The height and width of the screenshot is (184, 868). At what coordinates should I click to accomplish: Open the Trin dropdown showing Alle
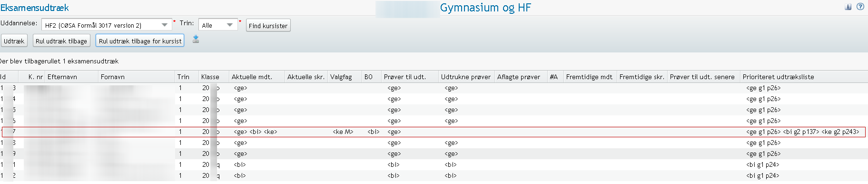point(218,25)
